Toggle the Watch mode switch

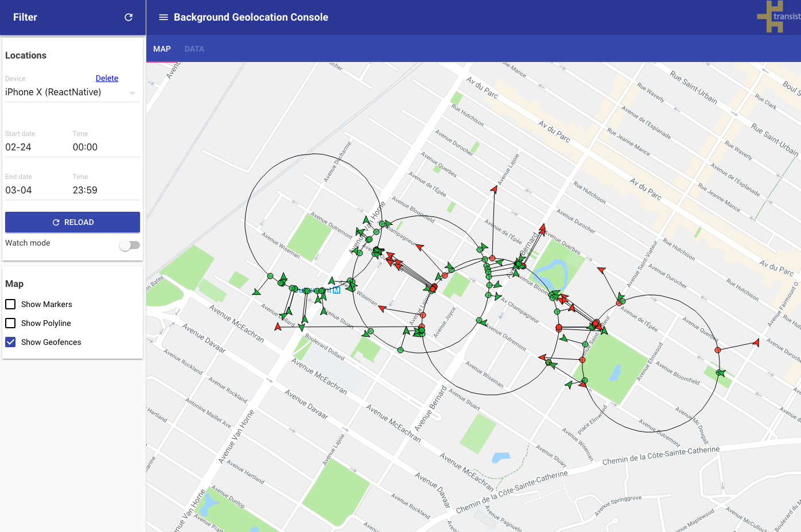coord(130,245)
